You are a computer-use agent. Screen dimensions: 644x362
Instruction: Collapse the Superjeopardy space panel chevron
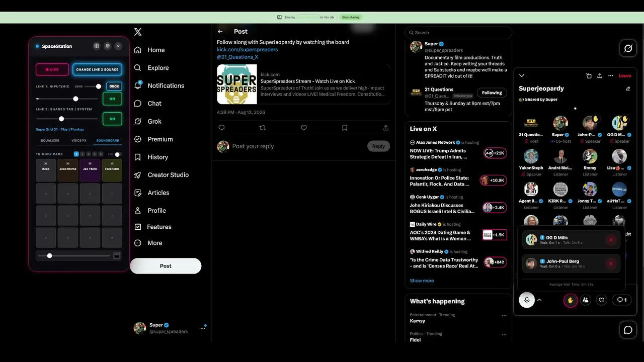point(522,76)
